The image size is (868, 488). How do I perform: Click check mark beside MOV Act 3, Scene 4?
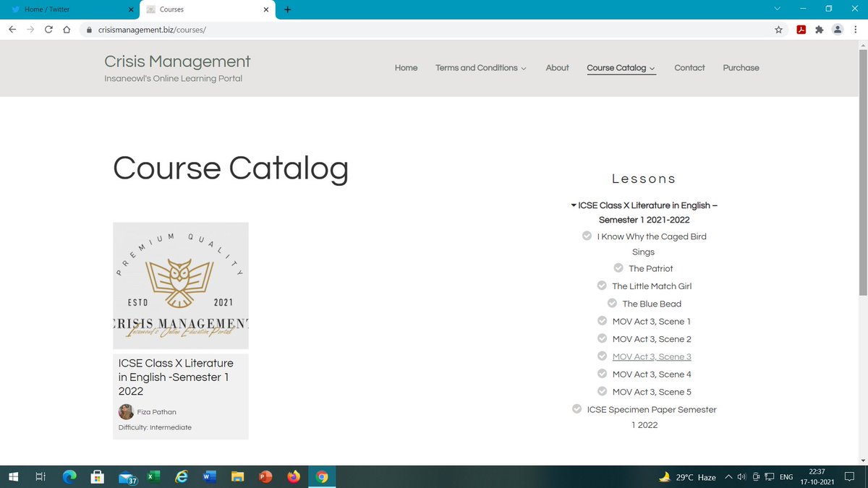(x=602, y=374)
